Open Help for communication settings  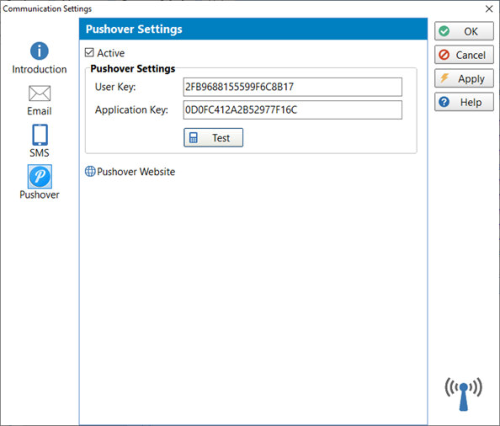point(464,102)
